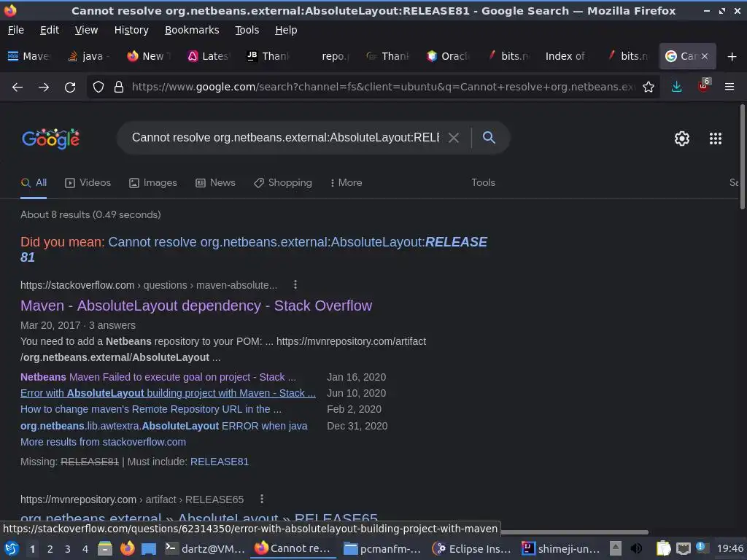Switch to the Maven tab
This screenshot has width=747, height=560.
click(29, 56)
